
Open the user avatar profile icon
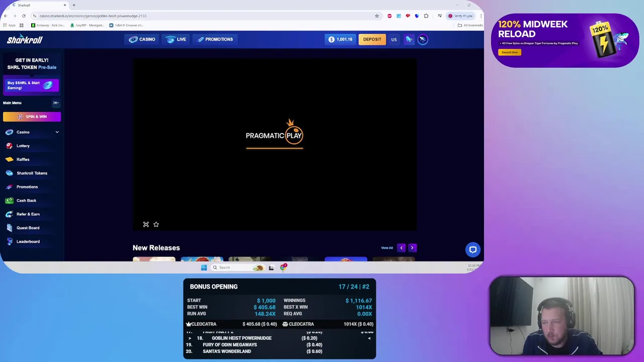tap(423, 39)
